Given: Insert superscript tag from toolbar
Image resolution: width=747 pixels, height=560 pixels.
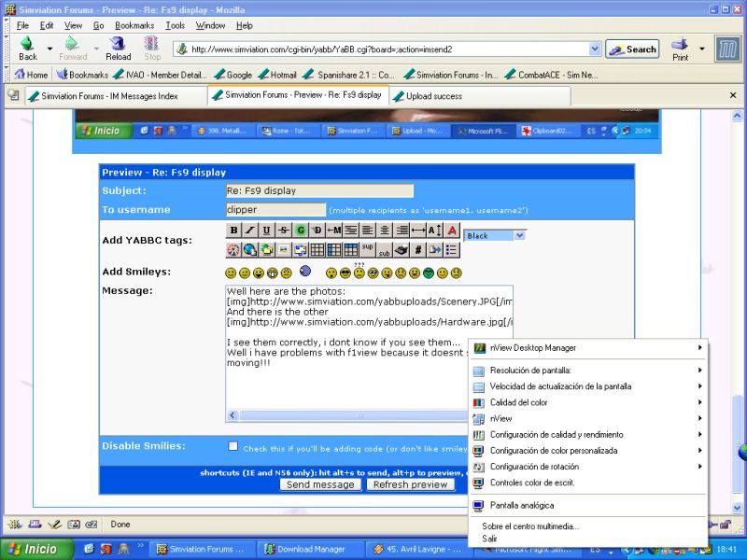Looking at the screenshot, I should coord(368,248).
